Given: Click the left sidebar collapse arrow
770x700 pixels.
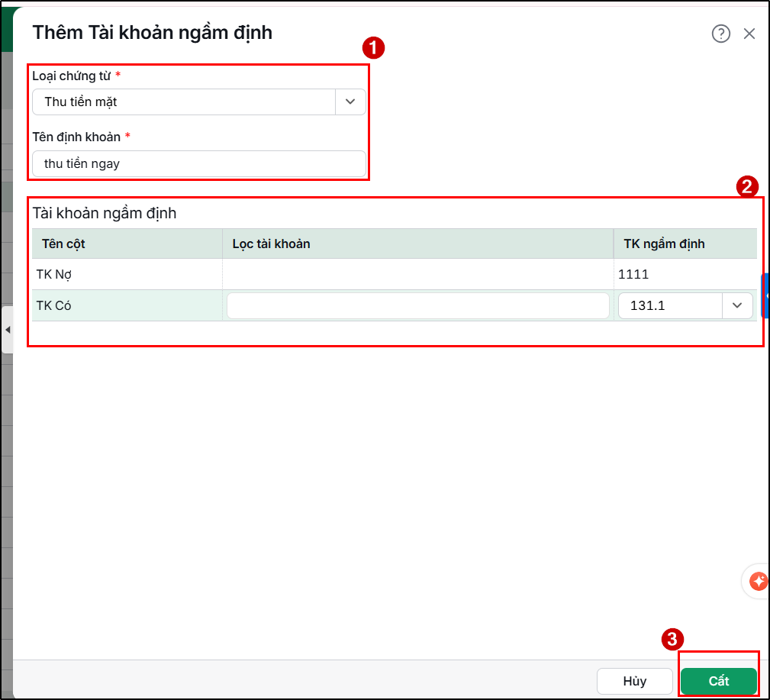Looking at the screenshot, I should pos(8,330).
